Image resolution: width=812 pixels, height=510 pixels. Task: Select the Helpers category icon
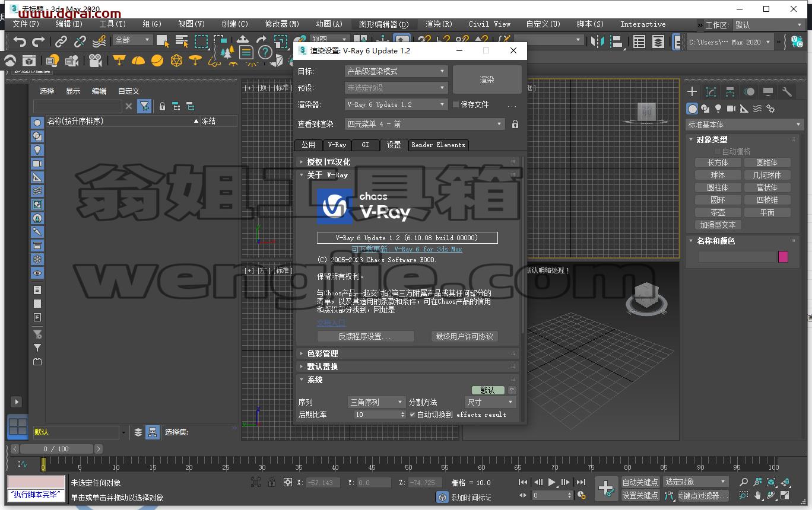[744, 109]
